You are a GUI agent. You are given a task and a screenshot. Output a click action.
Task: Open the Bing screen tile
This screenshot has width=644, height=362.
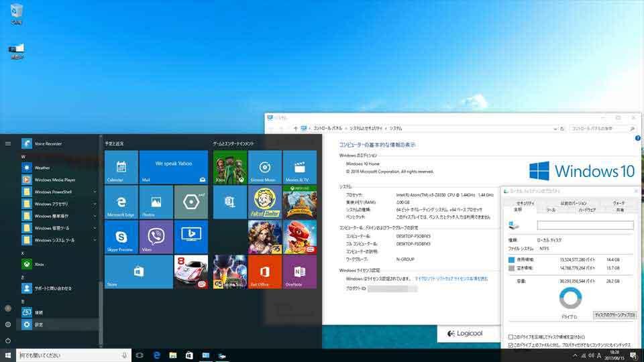pos(191,237)
